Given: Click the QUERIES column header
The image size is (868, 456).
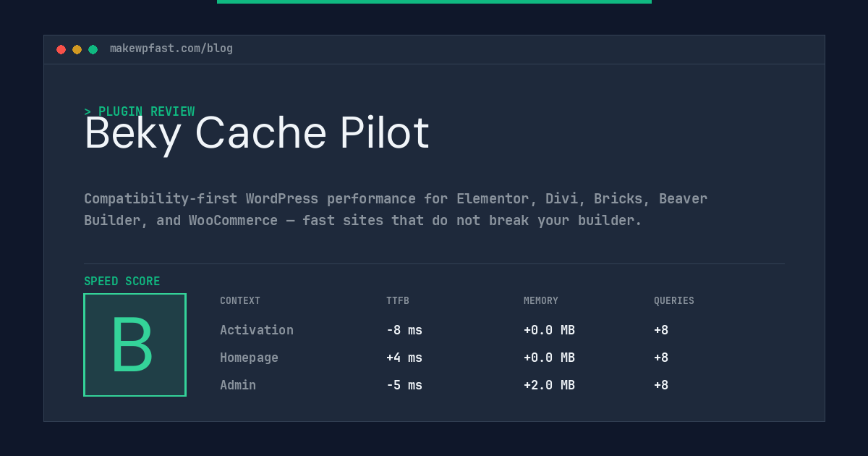Looking at the screenshot, I should tap(674, 301).
